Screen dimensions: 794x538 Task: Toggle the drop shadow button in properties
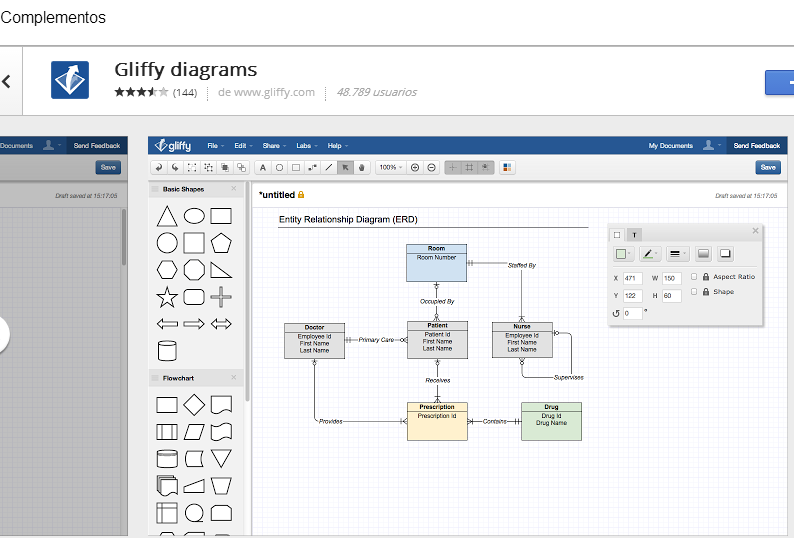(x=725, y=254)
